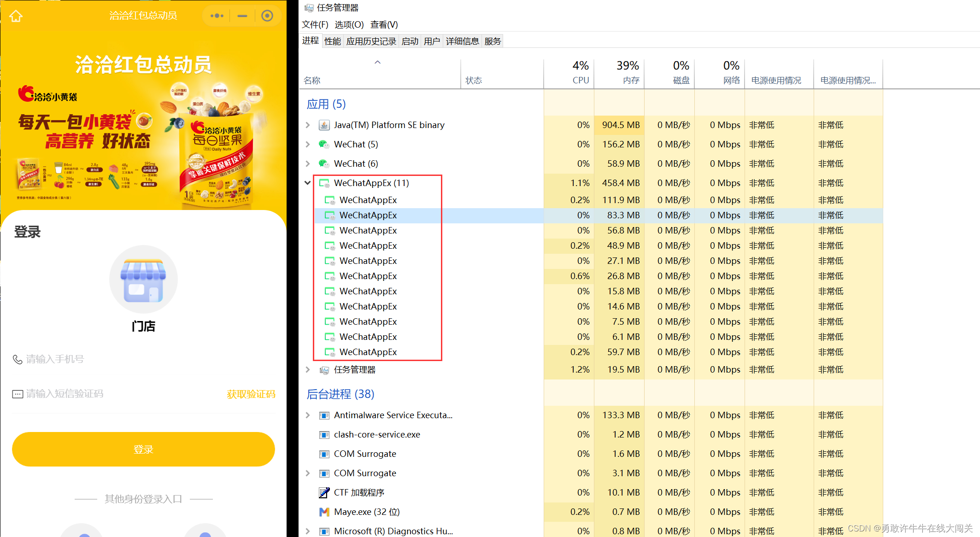Switch to the 性能 tab

[x=333, y=41]
